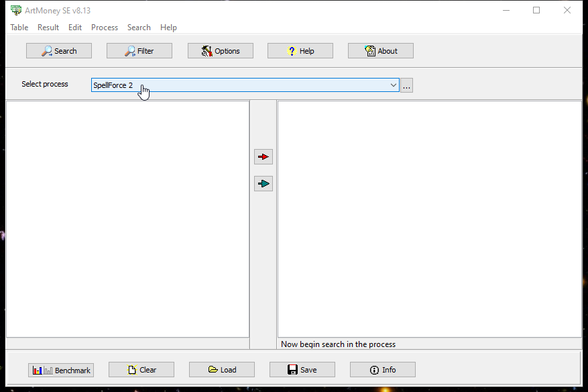
Task: Save the table with Save button
Action: [x=302, y=369]
